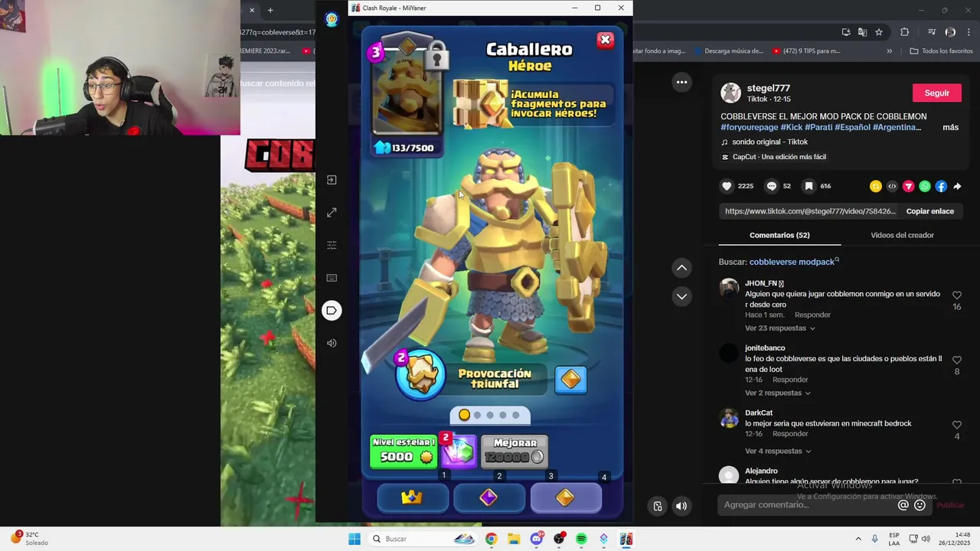This screenshot has height=551, width=980.
Task: Tap the Caballero card thumbnail
Action: pyautogui.click(x=407, y=91)
